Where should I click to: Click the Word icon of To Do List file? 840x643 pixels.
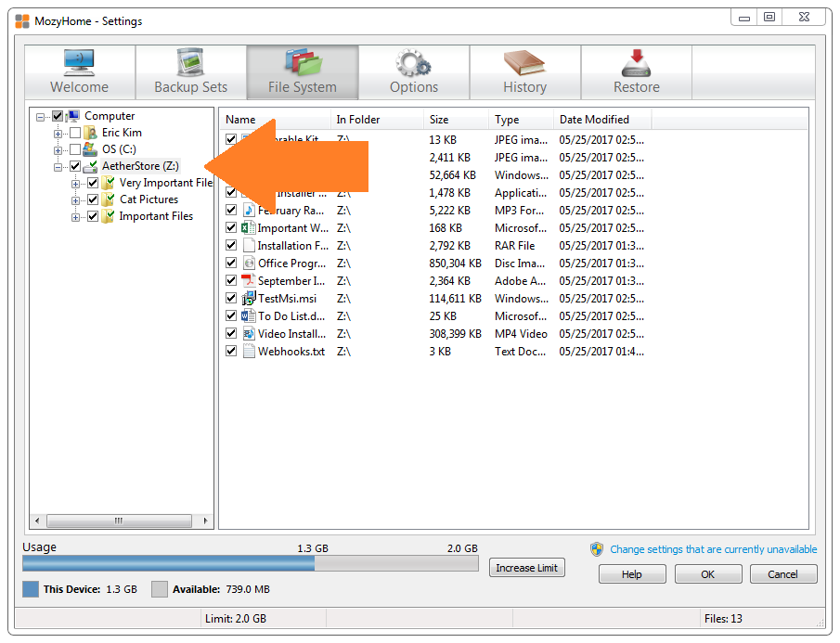248,315
